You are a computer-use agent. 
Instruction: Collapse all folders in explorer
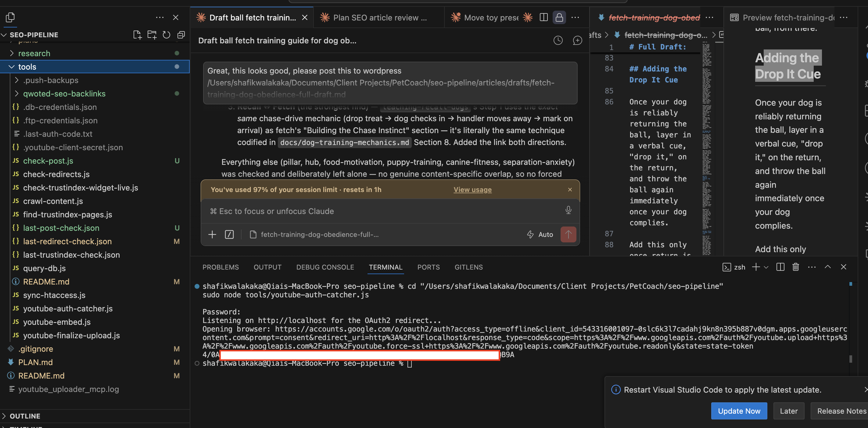(181, 35)
